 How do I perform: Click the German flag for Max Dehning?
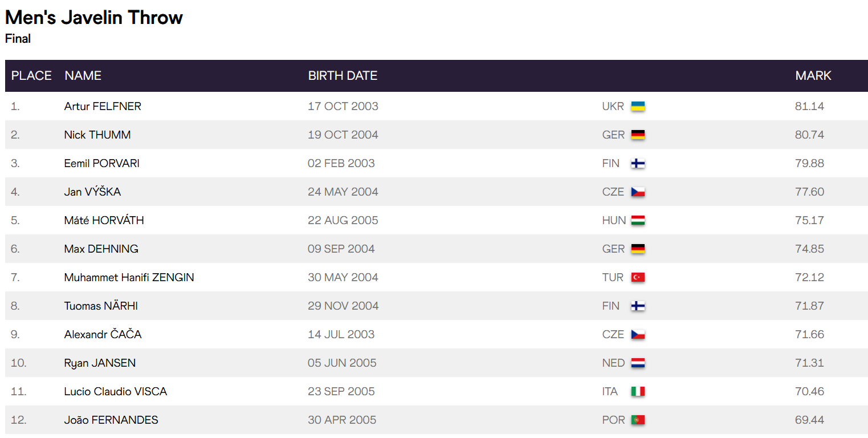click(638, 249)
